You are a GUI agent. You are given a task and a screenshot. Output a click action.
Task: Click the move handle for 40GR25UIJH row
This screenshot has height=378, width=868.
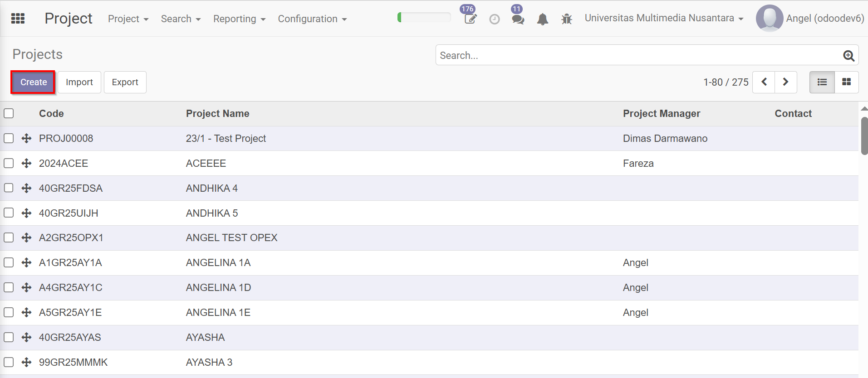tap(26, 213)
